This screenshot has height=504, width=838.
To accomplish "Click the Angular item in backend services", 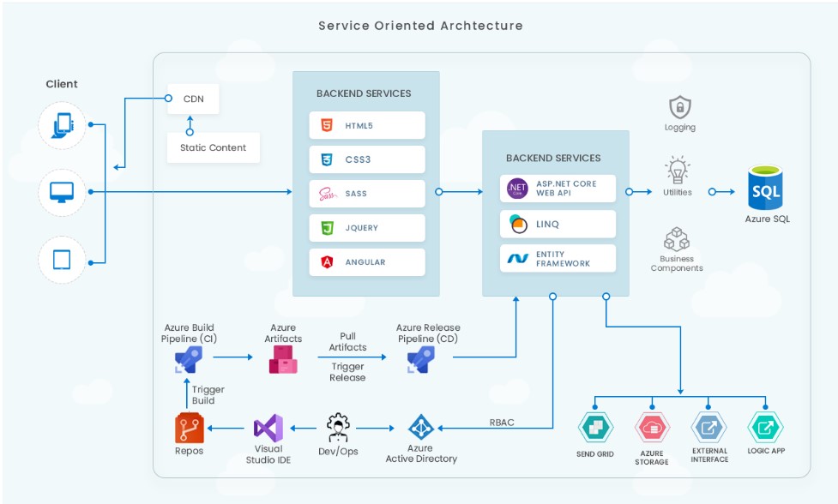I will click(367, 262).
